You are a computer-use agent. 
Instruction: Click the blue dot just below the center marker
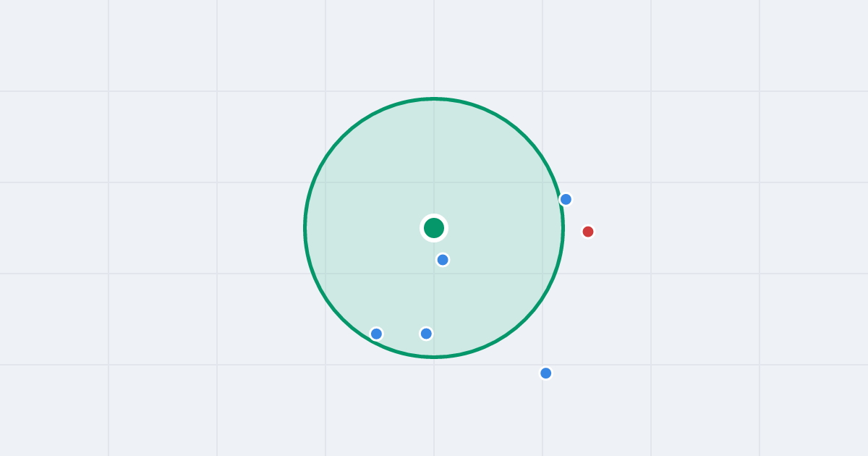[x=443, y=259]
